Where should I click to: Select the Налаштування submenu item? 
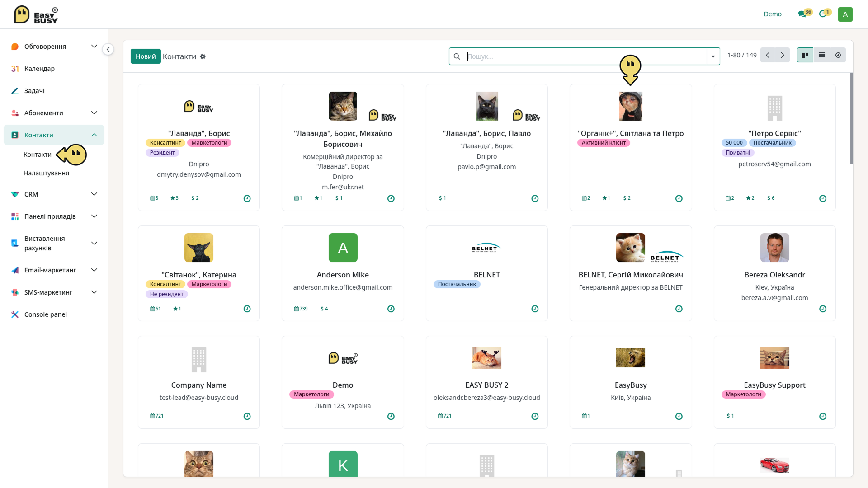click(x=46, y=173)
